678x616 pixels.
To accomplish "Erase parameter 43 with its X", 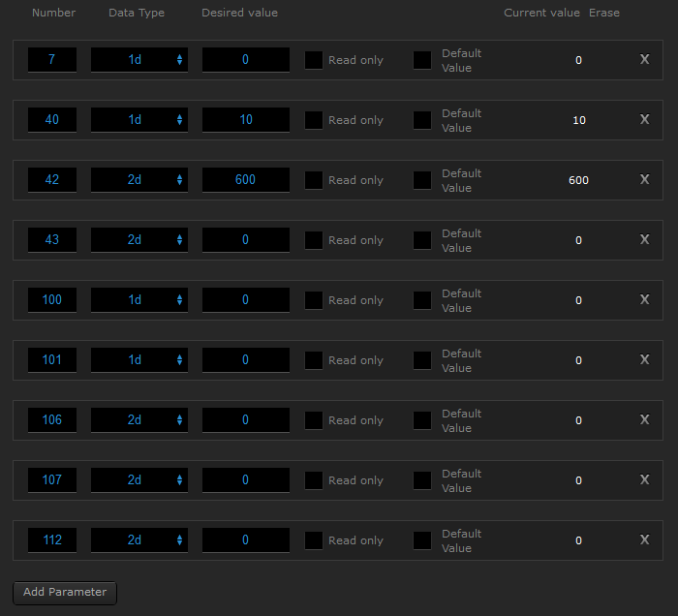I will [x=644, y=239].
